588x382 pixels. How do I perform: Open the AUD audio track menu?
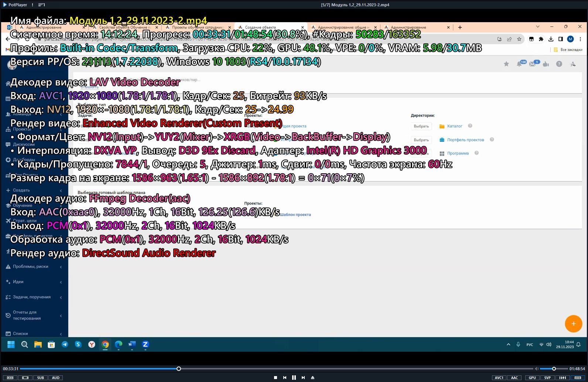[x=55, y=378]
